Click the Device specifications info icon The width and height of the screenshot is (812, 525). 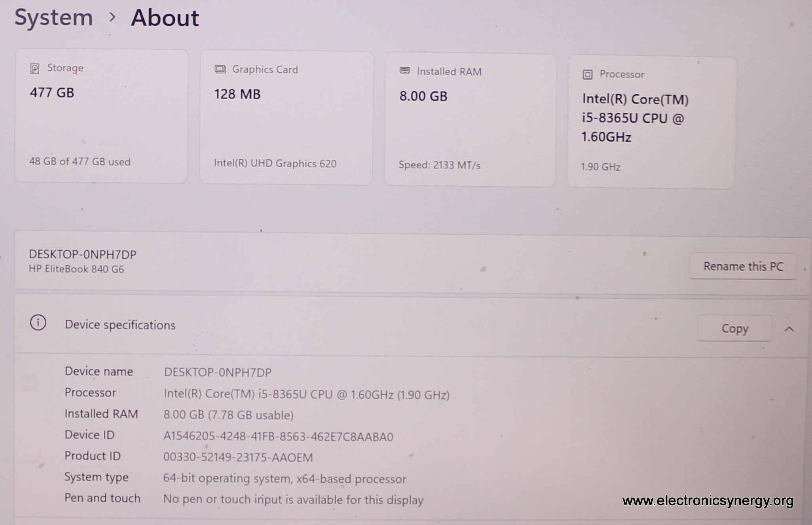[38, 323]
